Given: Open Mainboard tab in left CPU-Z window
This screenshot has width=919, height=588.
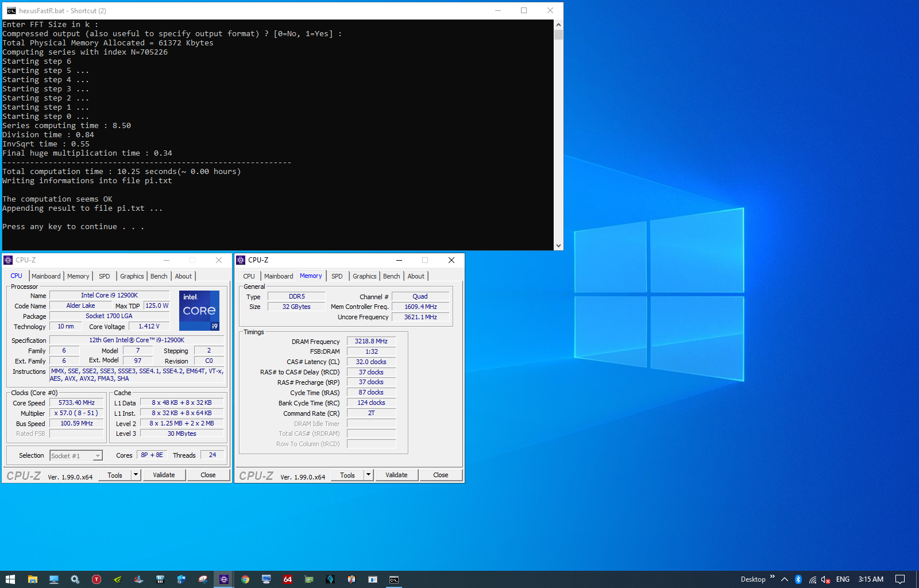Looking at the screenshot, I should [x=46, y=276].
